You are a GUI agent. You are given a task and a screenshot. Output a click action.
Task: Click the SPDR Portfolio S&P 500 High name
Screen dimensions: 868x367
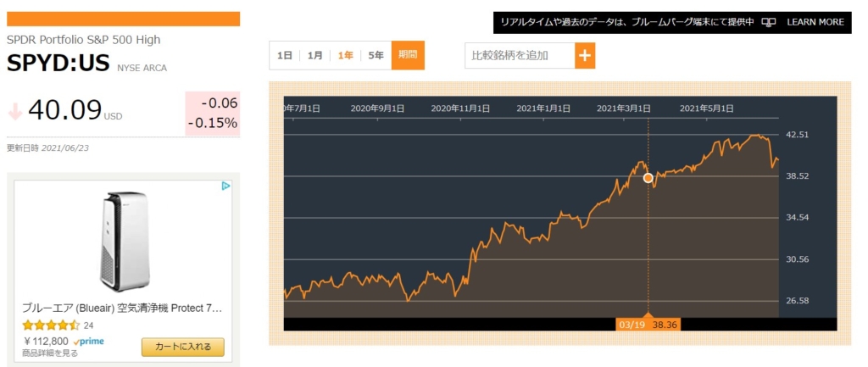tap(84, 39)
